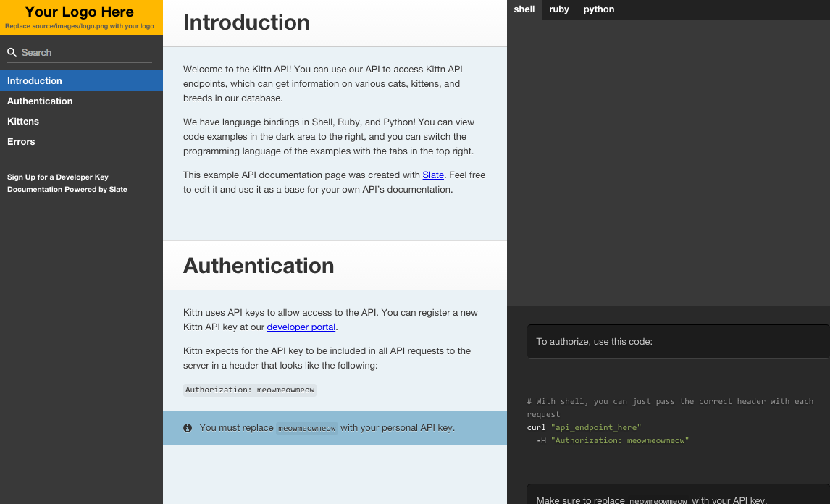Open the Slate link in the Introduction text
Image resolution: width=830 pixels, height=504 pixels.
click(x=433, y=175)
